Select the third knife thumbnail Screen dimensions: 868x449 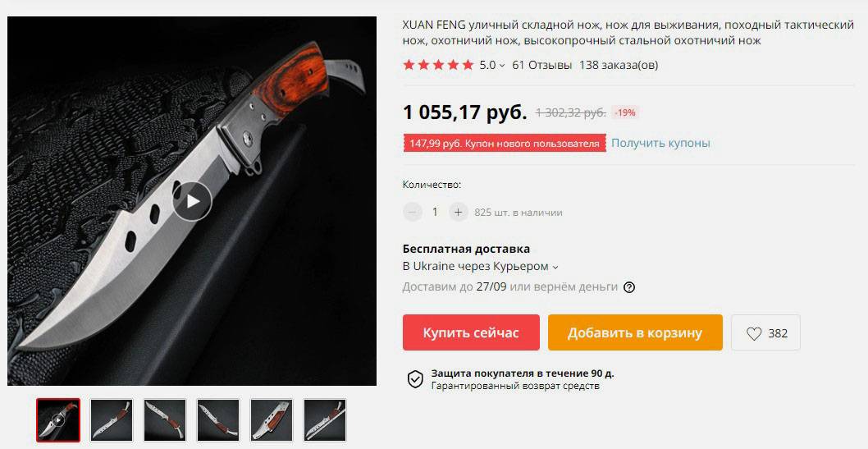165,420
